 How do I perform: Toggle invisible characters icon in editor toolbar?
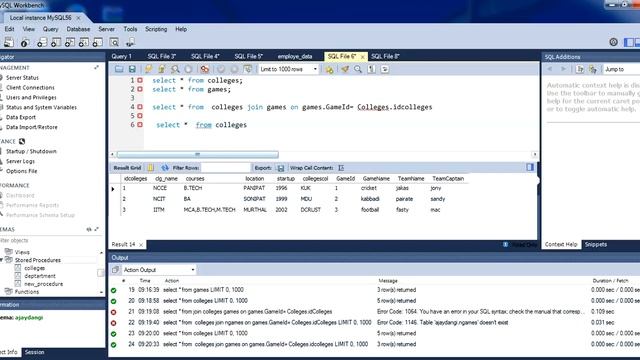pos(371,69)
